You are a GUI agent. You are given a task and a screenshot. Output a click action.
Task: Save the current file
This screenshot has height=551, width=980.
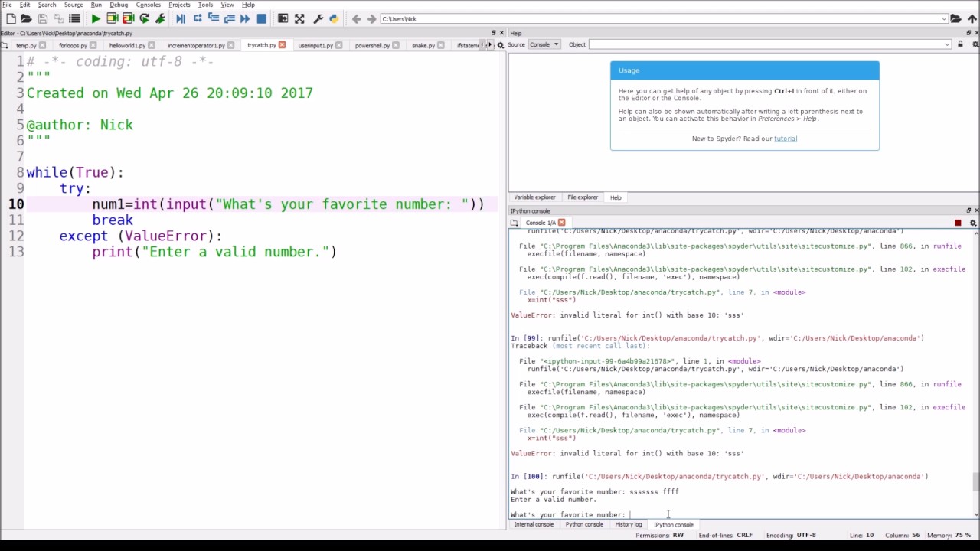42,18
